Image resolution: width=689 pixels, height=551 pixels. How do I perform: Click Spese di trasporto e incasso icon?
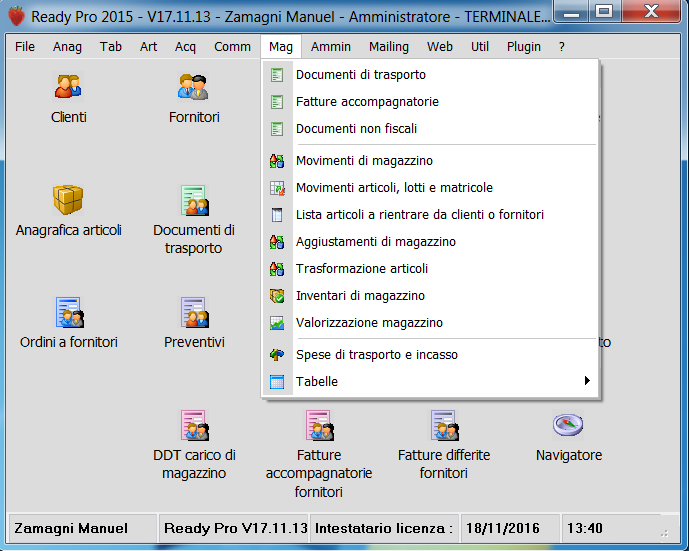(277, 355)
